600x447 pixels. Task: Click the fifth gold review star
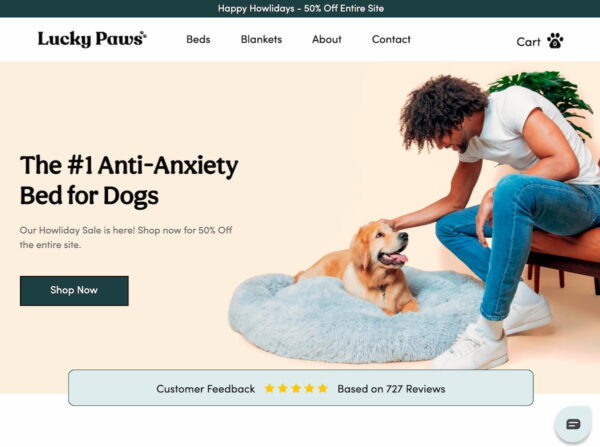pos(323,388)
